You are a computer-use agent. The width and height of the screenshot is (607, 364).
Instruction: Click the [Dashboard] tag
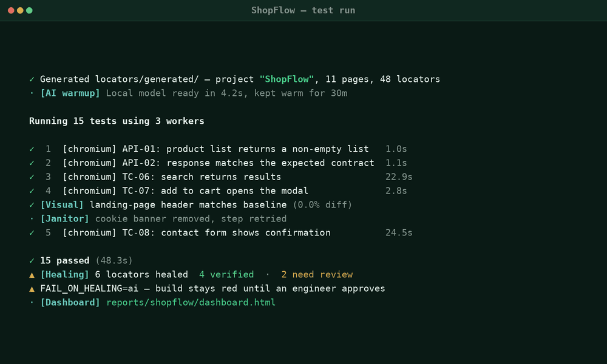(70, 302)
